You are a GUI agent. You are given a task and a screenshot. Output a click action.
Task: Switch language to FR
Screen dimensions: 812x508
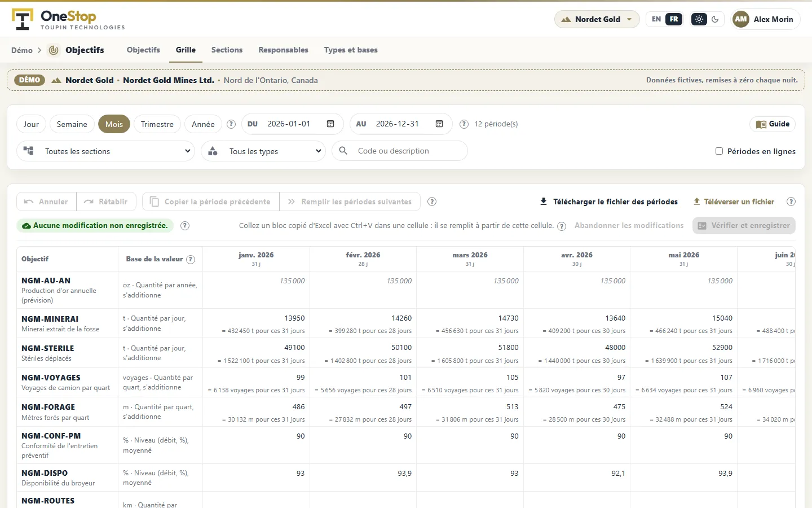[x=674, y=19]
